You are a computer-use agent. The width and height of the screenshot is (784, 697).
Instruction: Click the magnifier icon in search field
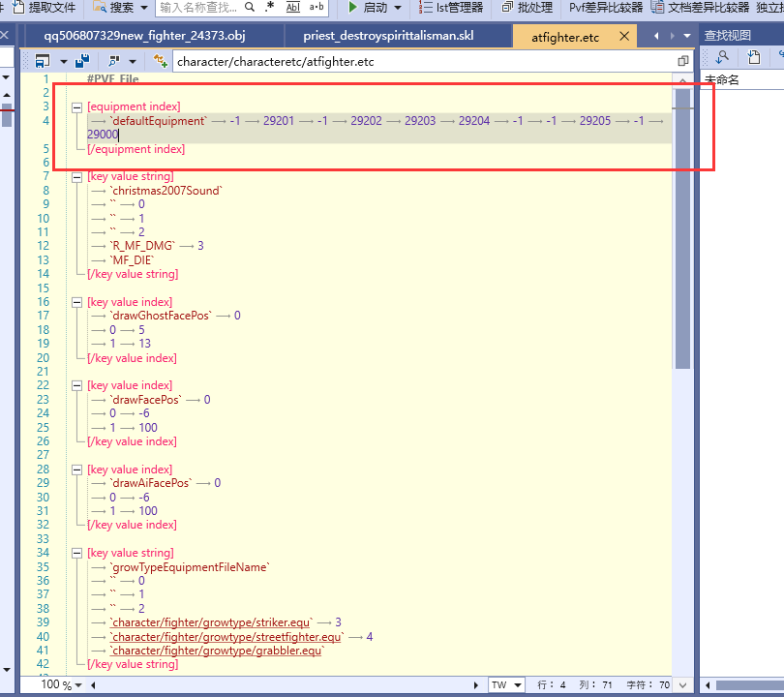coord(250,7)
